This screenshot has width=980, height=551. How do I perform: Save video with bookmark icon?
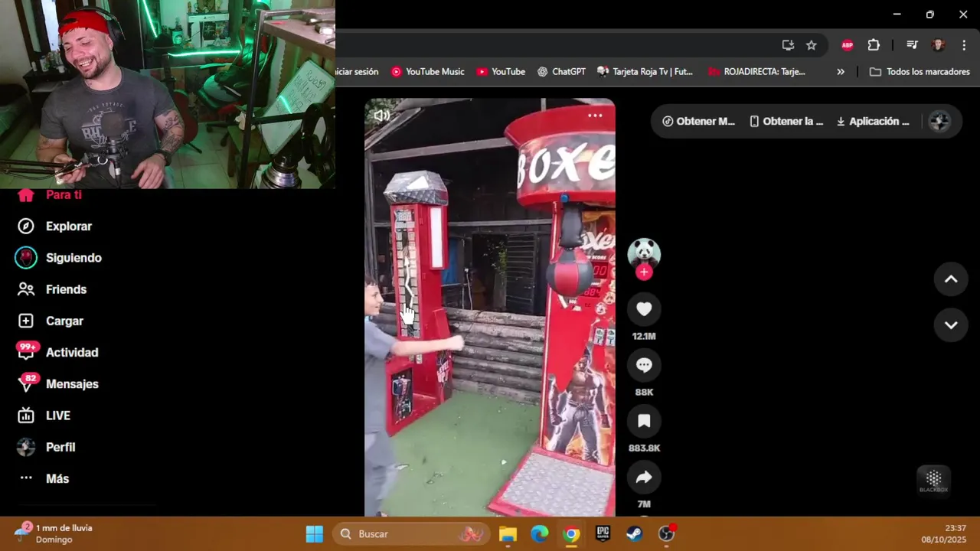644,421
